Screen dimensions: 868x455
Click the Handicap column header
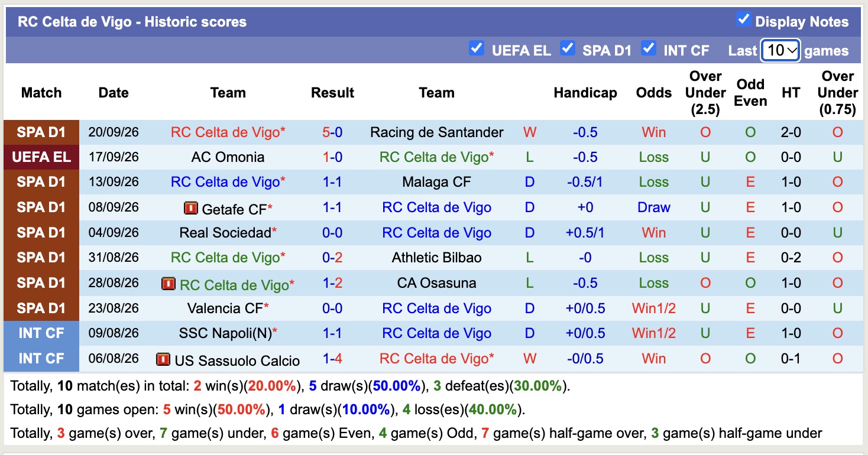pyautogui.click(x=585, y=93)
